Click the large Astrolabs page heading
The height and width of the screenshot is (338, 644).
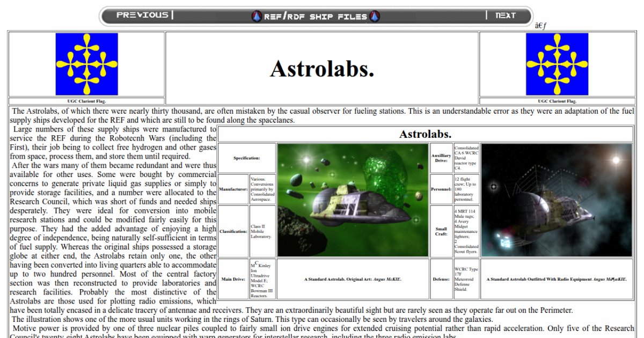click(x=321, y=69)
